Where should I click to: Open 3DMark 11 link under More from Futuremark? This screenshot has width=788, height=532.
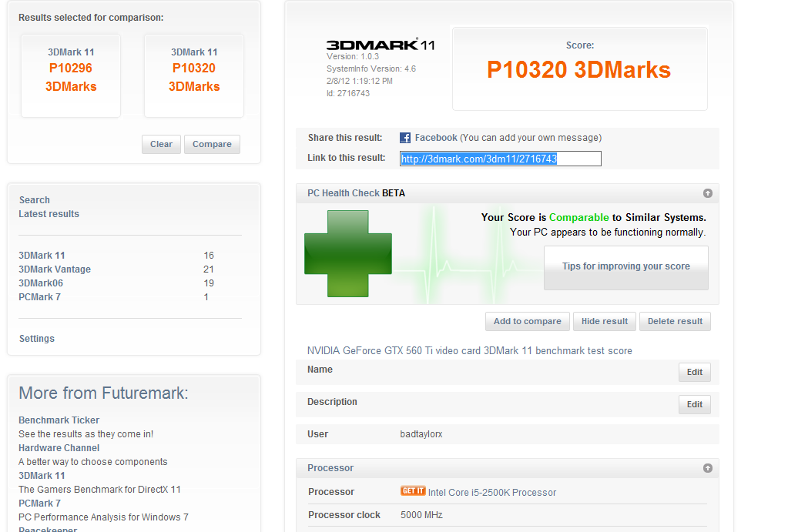(x=42, y=475)
